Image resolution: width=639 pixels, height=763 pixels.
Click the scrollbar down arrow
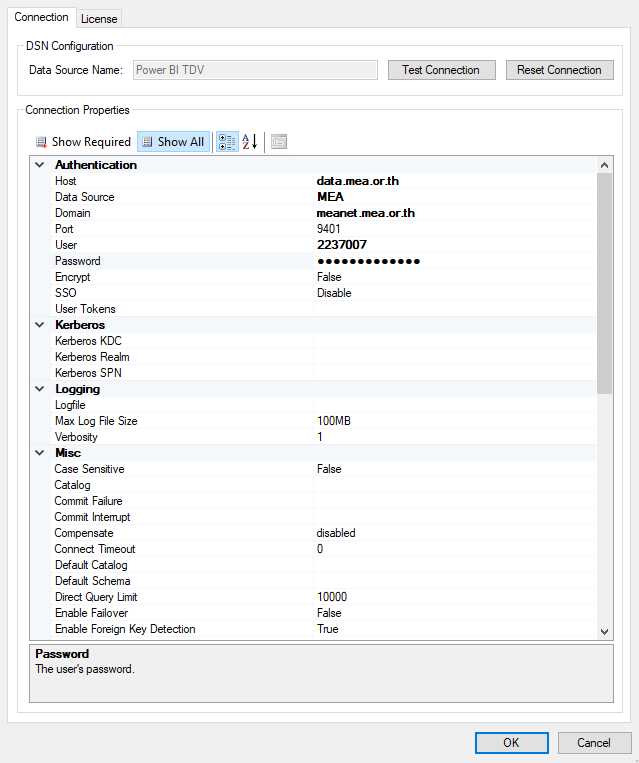[604, 631]
